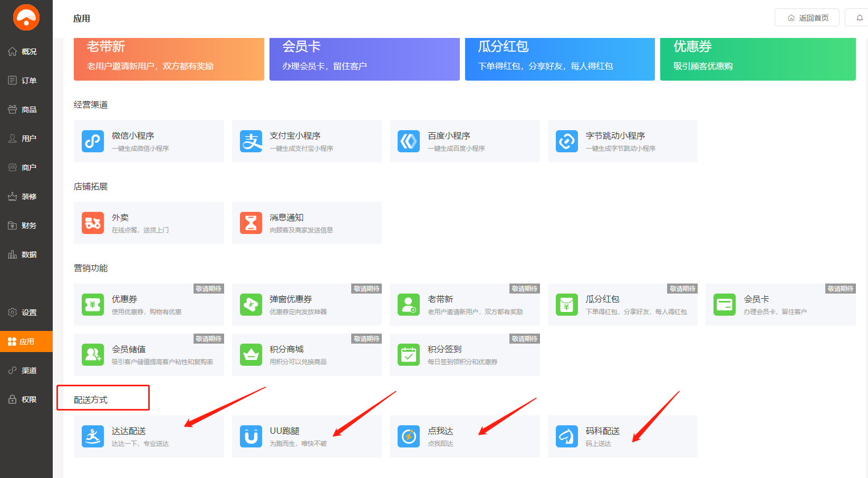Click the ByteDance mini program icon
Viewport: 868px width, 478px height.
[567, 141]
